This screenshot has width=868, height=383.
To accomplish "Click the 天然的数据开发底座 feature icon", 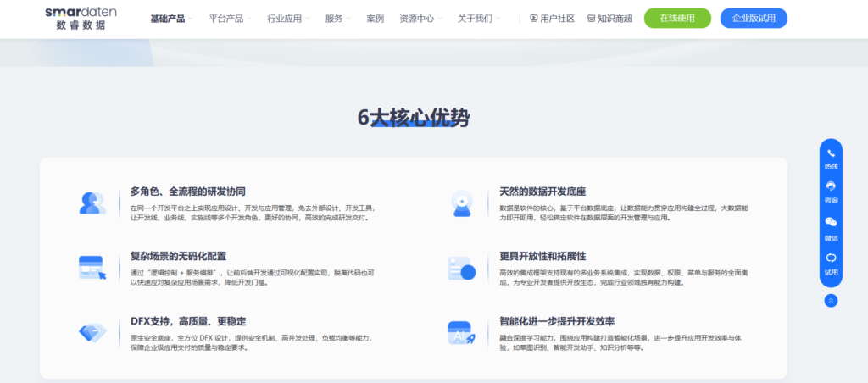I will click(461, 203).
